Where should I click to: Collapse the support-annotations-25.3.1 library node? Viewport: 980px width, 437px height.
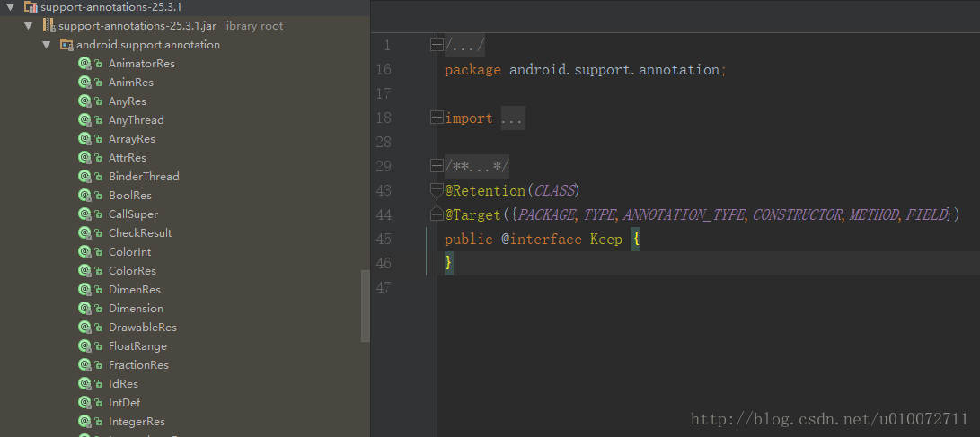pyautogui.click(x=10, y=7)
